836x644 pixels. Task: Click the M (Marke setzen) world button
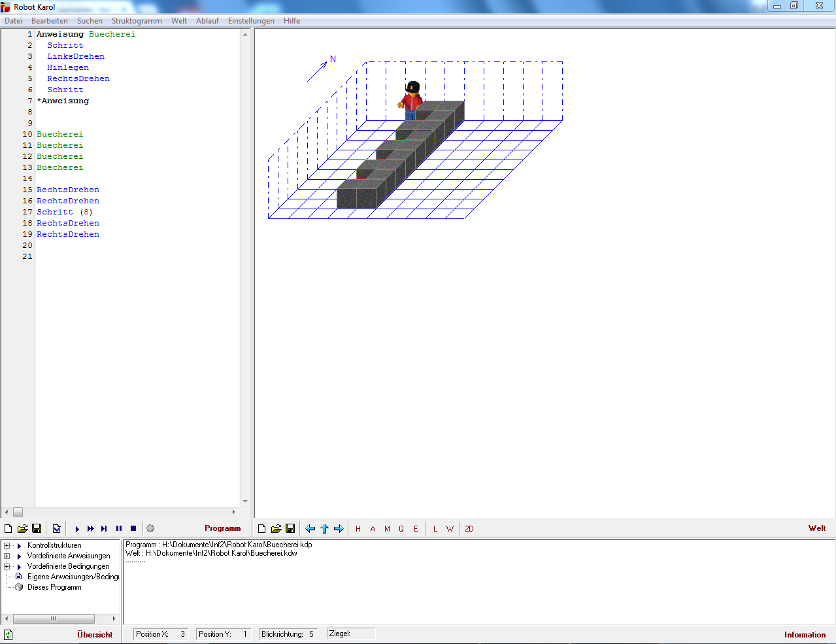[387, 529]
